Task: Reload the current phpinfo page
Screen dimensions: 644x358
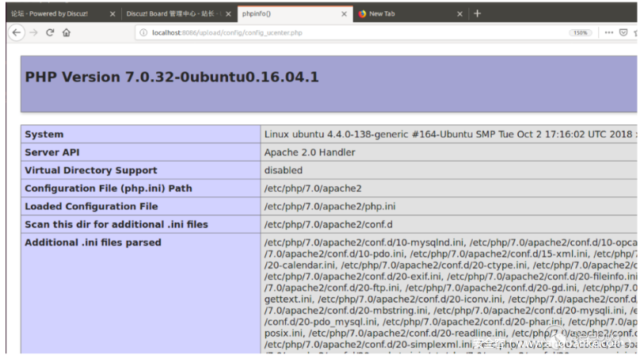Action: 50,32
